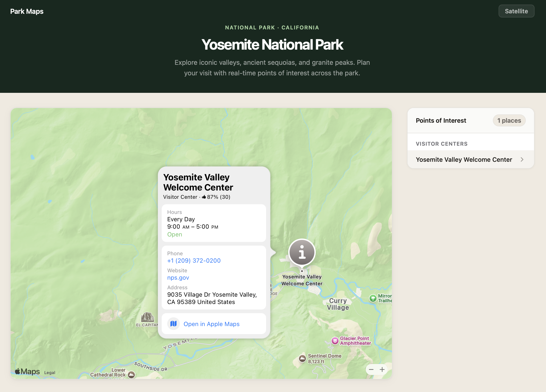Click the Open status in Hours card
Viewport: 546px width, 392px height.
[175, 234]
